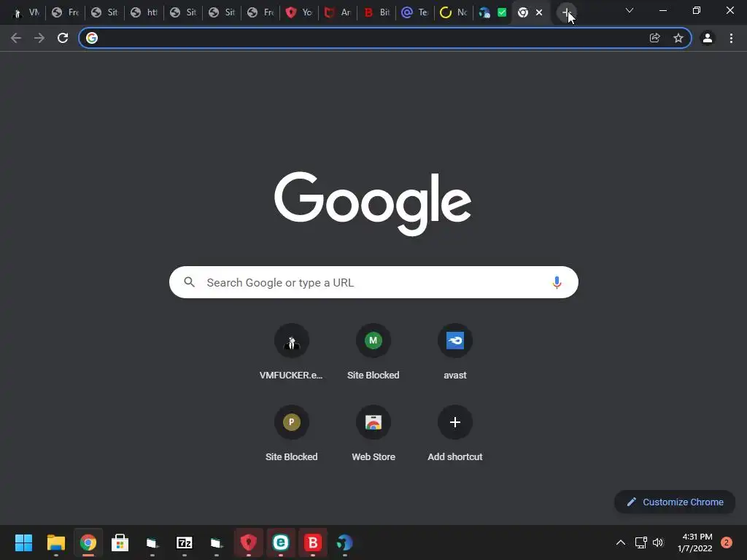Click the magnifier icon in the search box
The width and height of the screenshot is (747, 560).
tap(189, 282)
